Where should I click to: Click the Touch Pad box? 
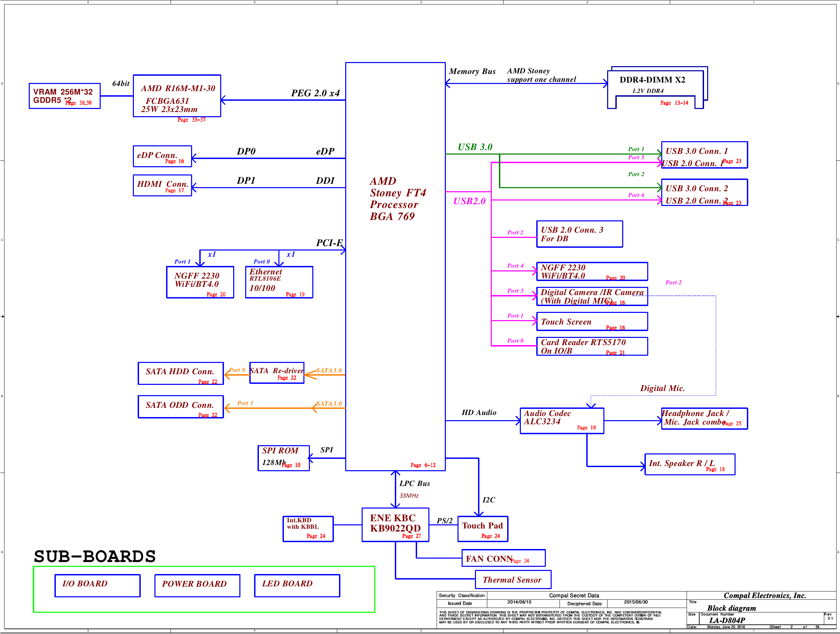pyautogui.click(x=482, y=529)
